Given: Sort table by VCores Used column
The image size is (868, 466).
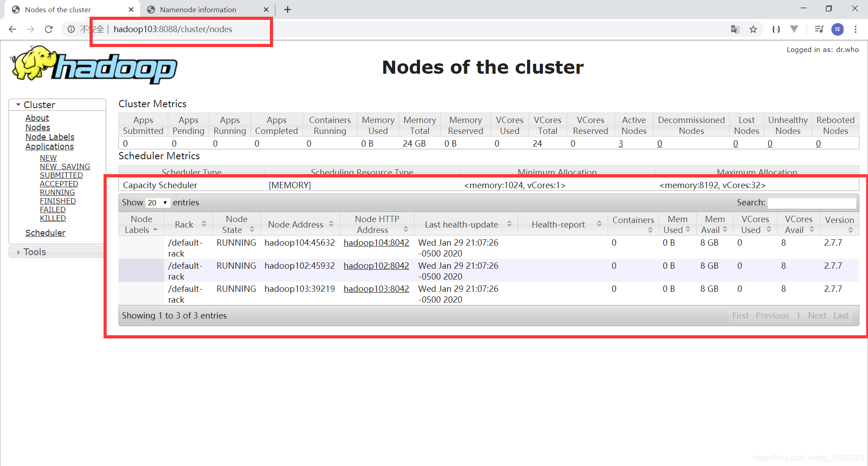Looking at the screenshot, I should (x=755, y=224).
